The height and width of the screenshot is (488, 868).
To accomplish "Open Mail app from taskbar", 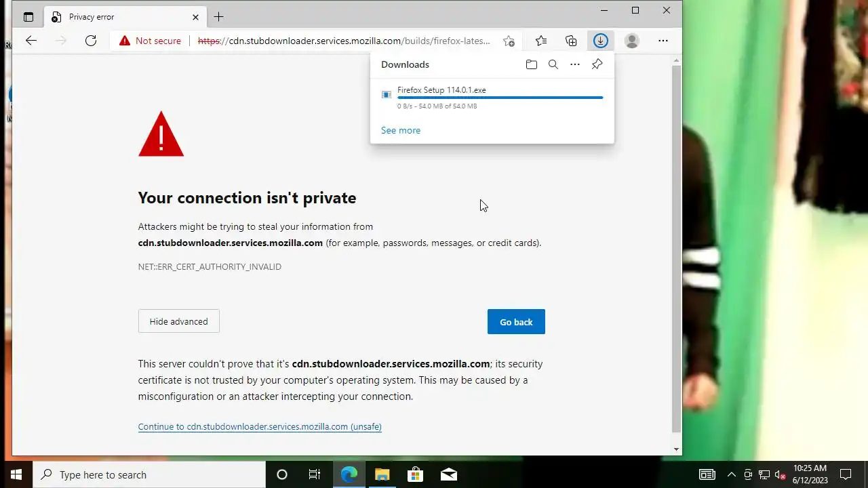I will 448,474.
